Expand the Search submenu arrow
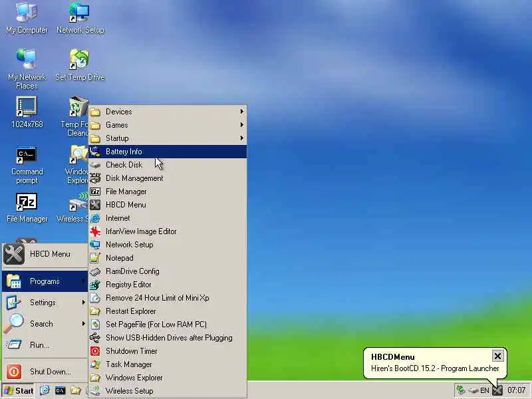Viewport: 532px width, 399px height. [x=84, y=324]
